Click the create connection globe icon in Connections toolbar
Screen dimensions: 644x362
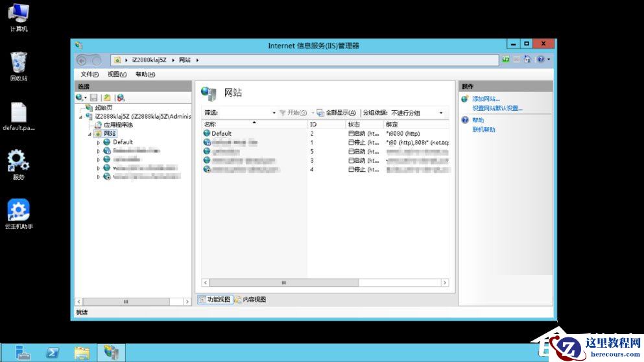point(79,98)
